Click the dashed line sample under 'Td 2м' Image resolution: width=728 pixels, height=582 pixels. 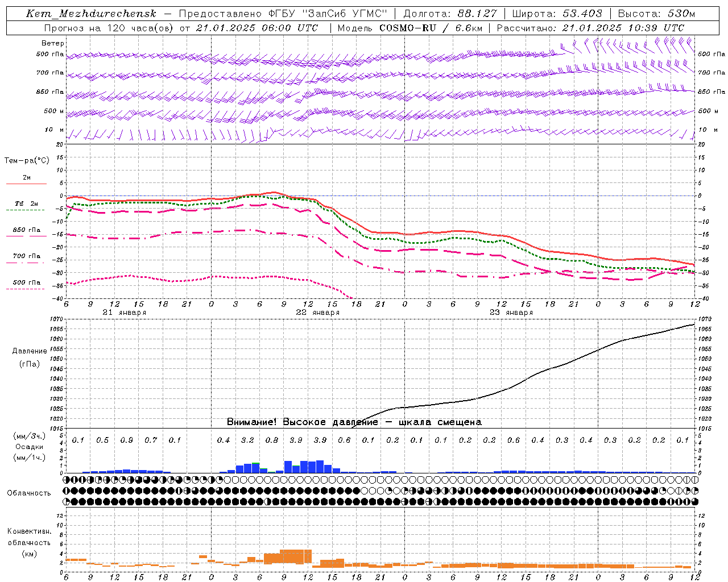click(x=26, y=210)
